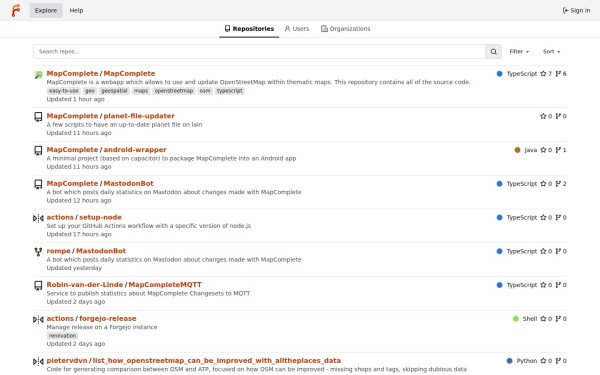The image size is (600, 375).
Task: Click the search magnifier button
Action: [493, 52]
